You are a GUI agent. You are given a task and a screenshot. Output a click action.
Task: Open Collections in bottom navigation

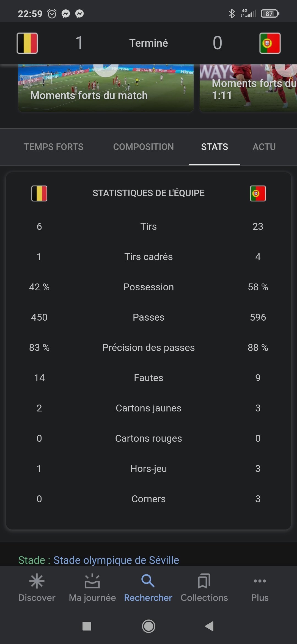click(x=204, y=588)
